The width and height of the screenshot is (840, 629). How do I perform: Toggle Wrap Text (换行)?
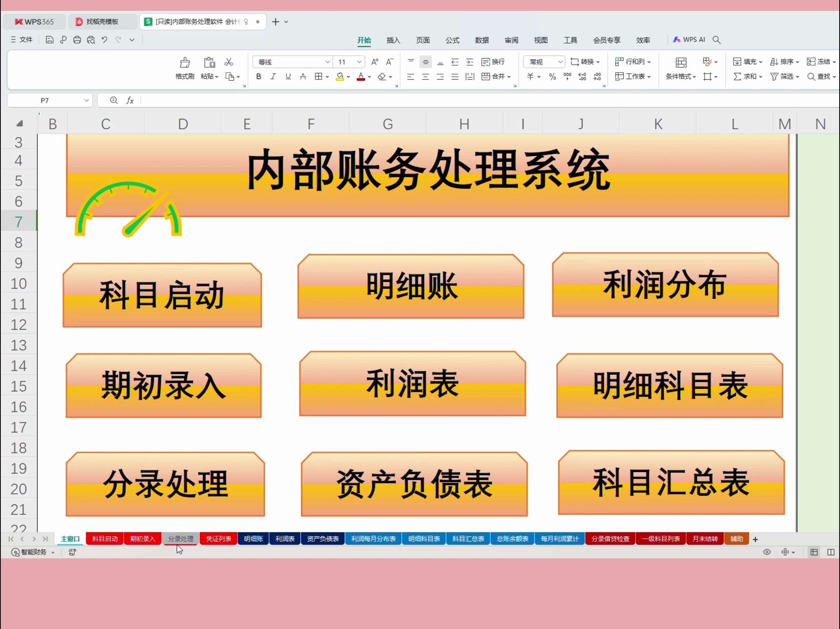[x=493, y=62]
